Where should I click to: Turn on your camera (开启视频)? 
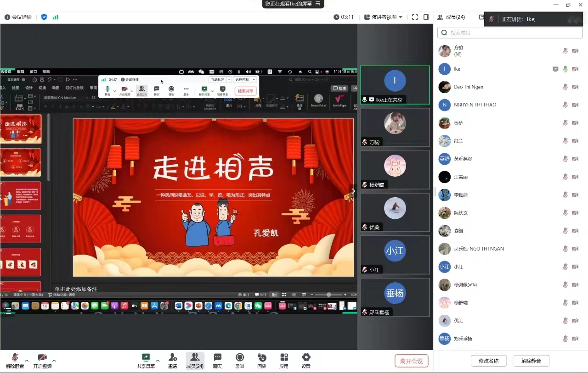pos(42,358)
